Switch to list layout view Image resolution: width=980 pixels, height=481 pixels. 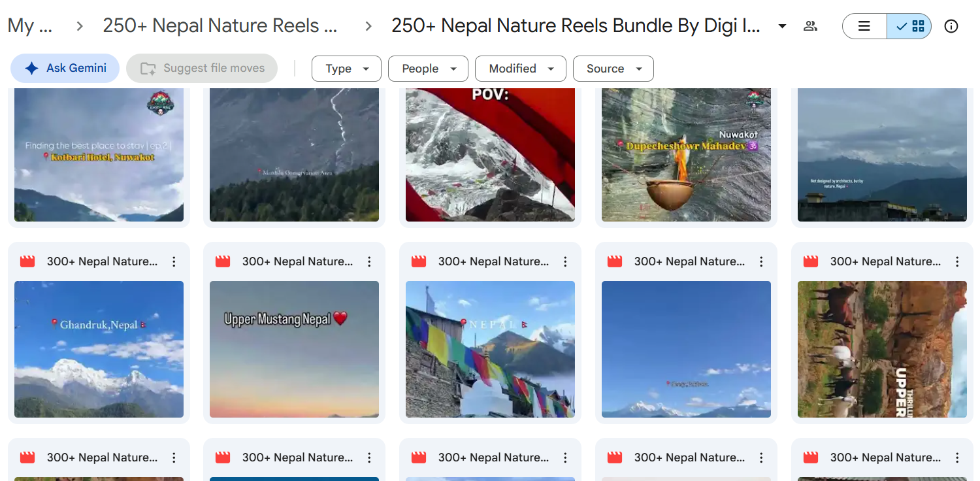pyautogui.click(x=864, y=26)
